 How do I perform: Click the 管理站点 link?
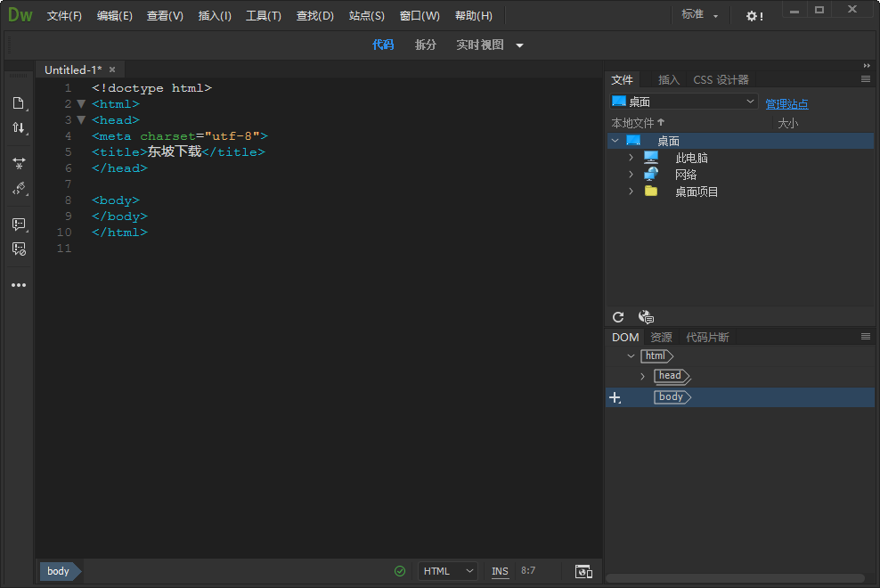[x=786, y=104]
